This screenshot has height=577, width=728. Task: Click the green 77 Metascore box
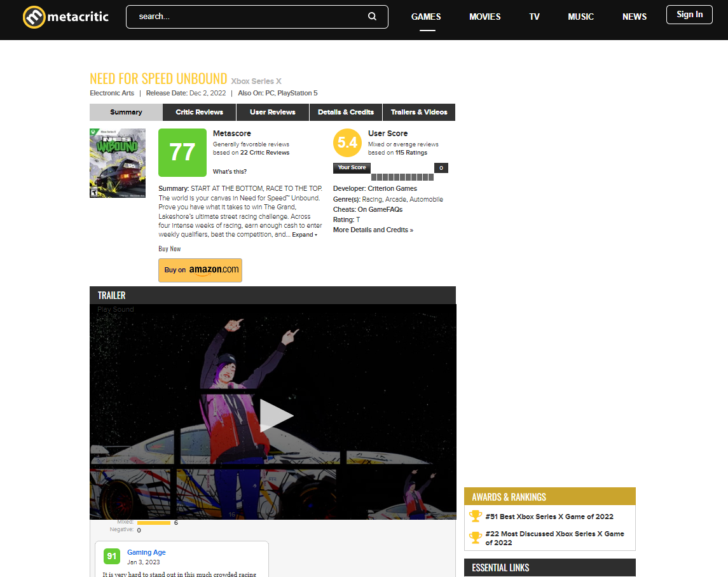[182, 153]
